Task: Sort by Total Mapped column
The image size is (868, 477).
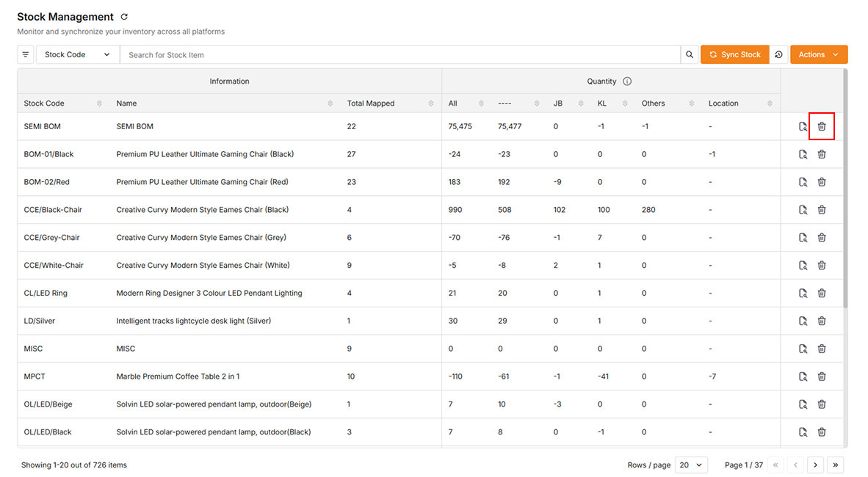Action: point(431,103)
